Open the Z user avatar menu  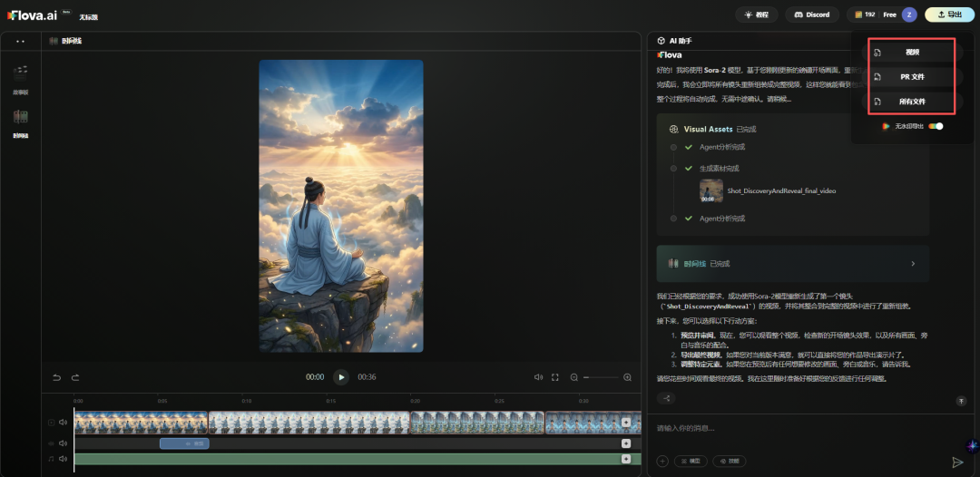[x=909, y=15]
